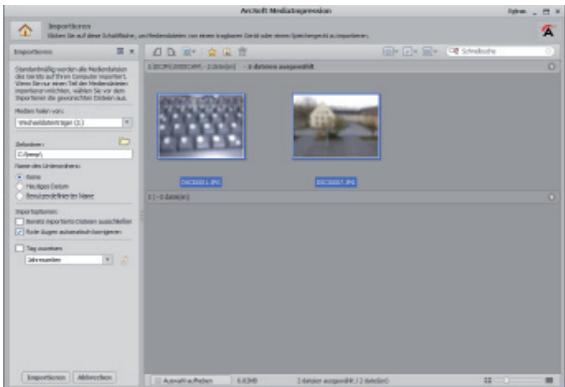Click the yellow bookmark toolbar icon
Screen dimensions: 565x387
tap(227, 52)
